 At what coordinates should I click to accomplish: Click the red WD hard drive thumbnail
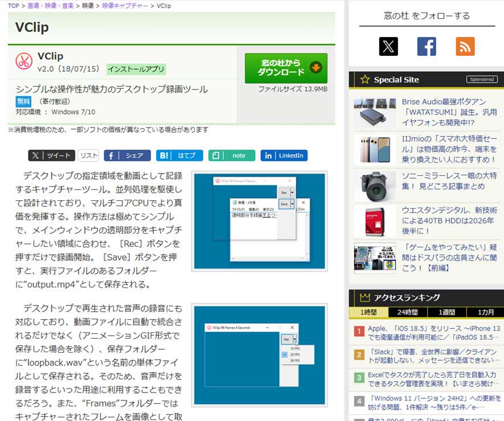375,222
